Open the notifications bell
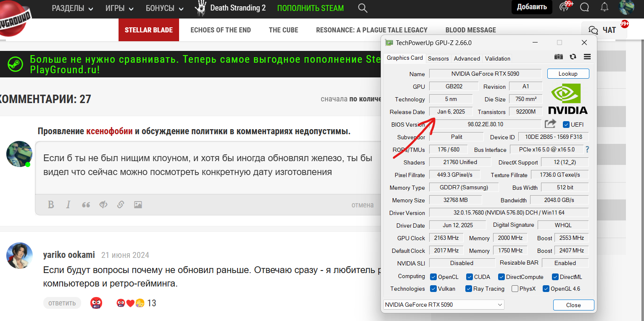644x321 pixels. click(604, 7)
